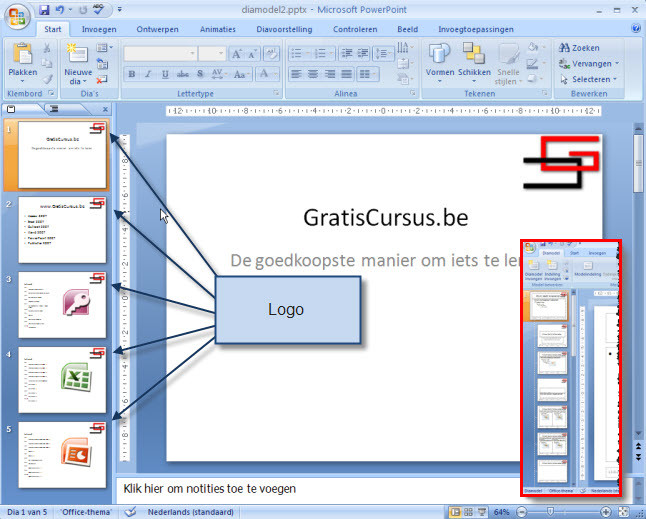Undo the last action in Quick Access toolbar
Screen dimensions: 646x519
pyautogui.click(x=60, y=10)
